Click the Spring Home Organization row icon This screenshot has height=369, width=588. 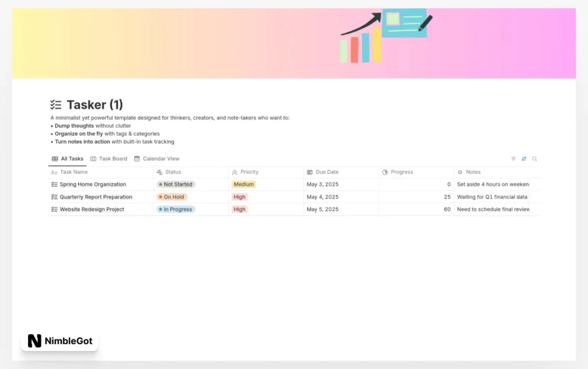pos(54,184)
